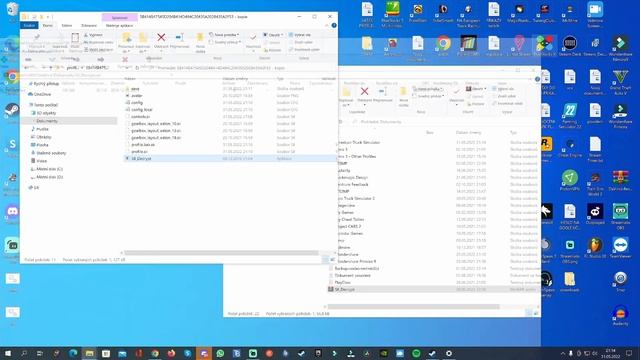
Task: Click the Přejmenovat rename icon in front window
Action: (x=179, y=38)
